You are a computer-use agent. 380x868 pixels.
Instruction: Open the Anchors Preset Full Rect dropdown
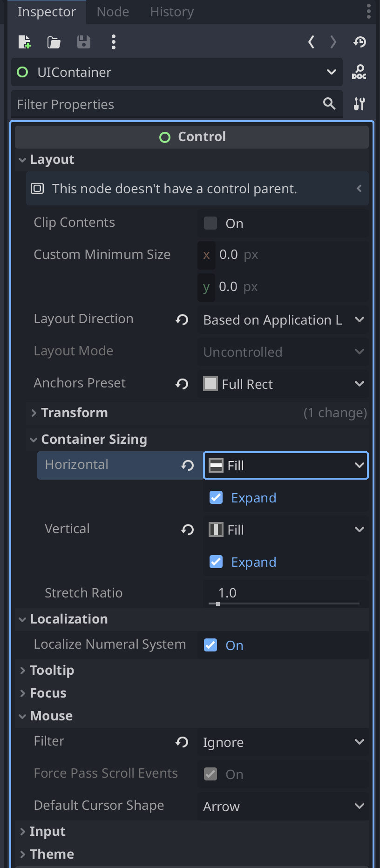(x=283, y=384)
